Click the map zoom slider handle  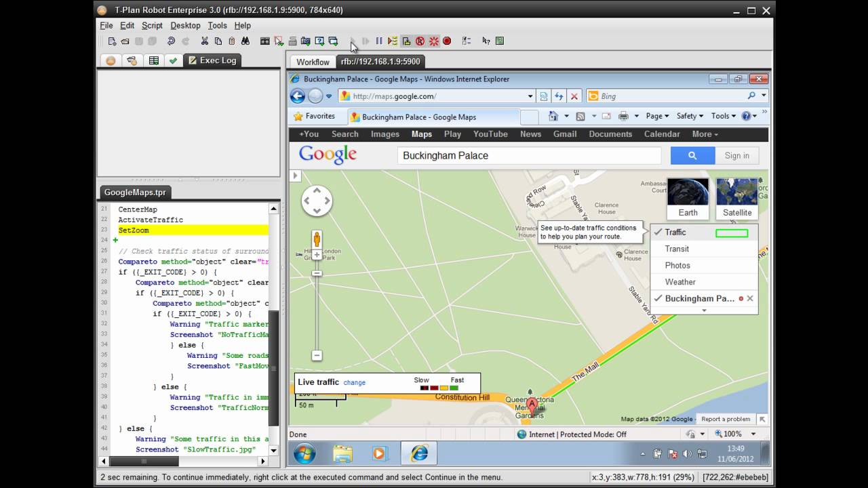point(317,273)
